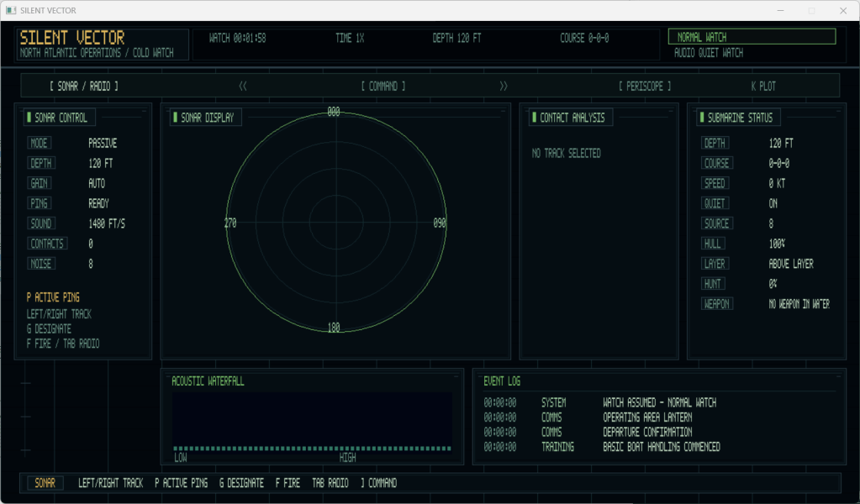This screenshot has width=860, height=504.
Task: Click Tab Radio in the bottom bar
Action: tap(330, 483)
